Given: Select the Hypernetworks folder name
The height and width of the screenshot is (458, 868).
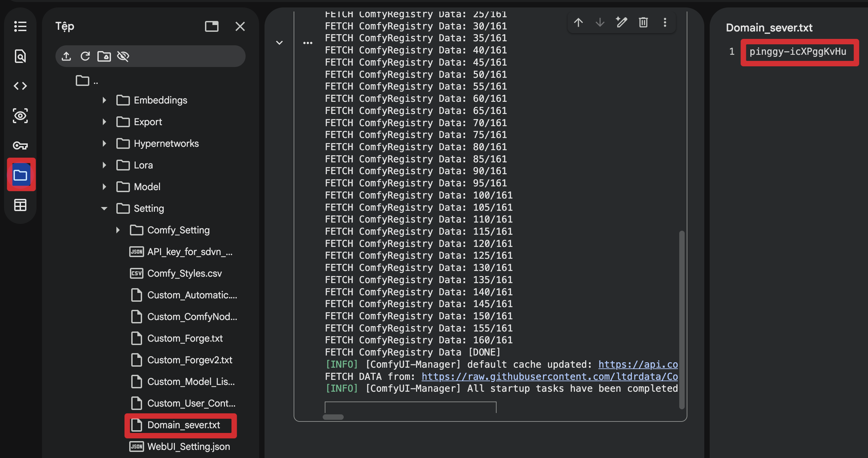Looking at the screenshot, I should (x=166, y=143).
